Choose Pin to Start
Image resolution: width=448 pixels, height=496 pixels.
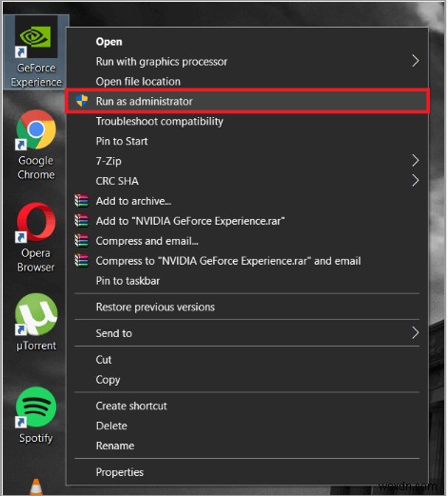click(x=247, y=141)
